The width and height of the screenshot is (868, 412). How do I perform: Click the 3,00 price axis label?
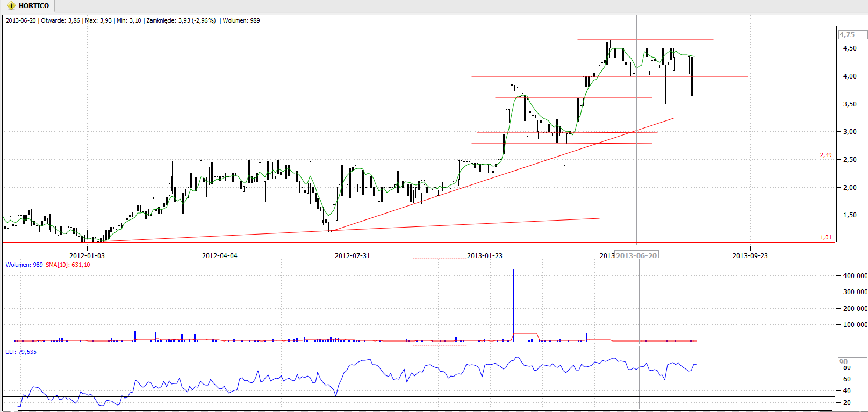click(850, 132)
